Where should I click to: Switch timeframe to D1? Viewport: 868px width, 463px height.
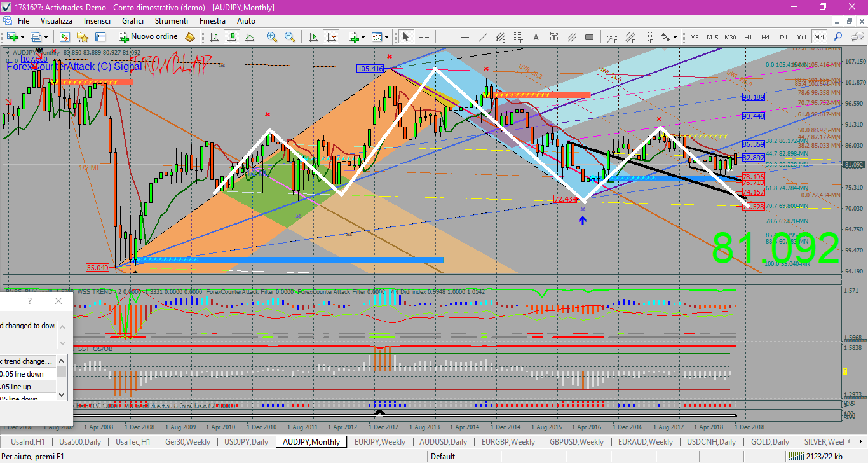783,37
